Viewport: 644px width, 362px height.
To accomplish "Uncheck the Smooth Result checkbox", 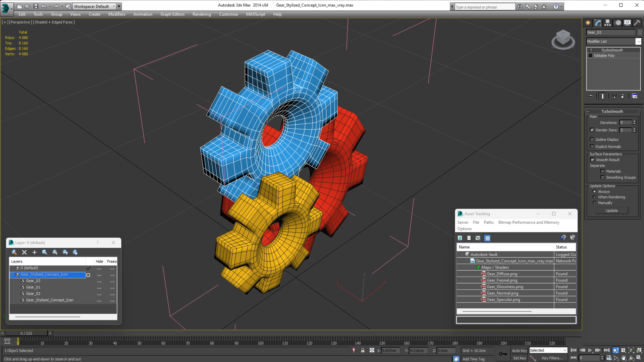I will pyautogui.click(x=592, y=160).
